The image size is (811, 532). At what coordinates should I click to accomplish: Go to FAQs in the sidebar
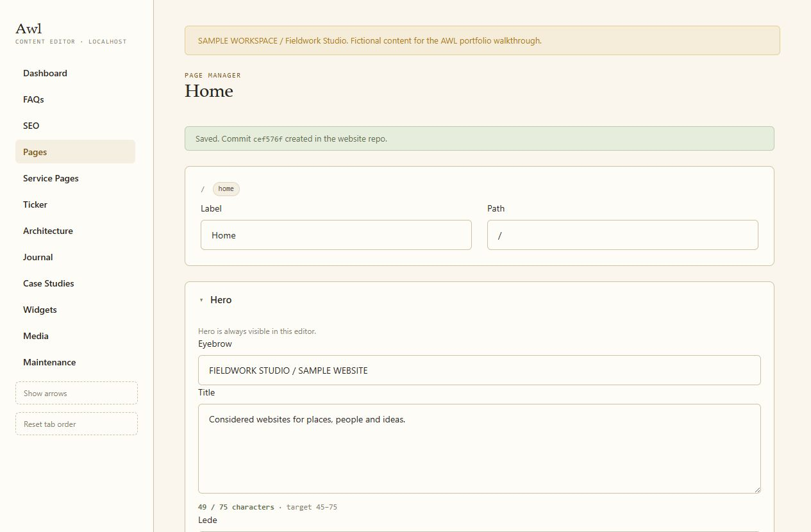click(75, 99)
